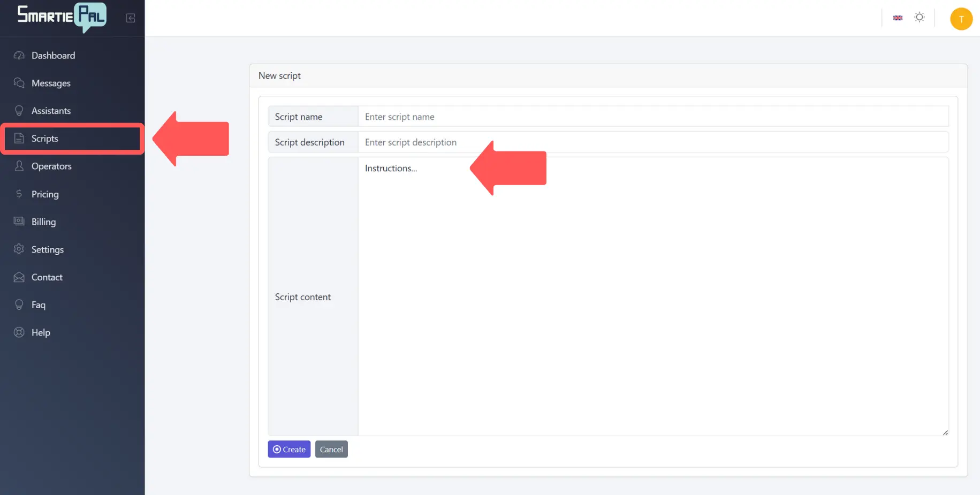Click the Pricing dollar icon
Screen dimensions: 980x495
(x=19, y=194)
